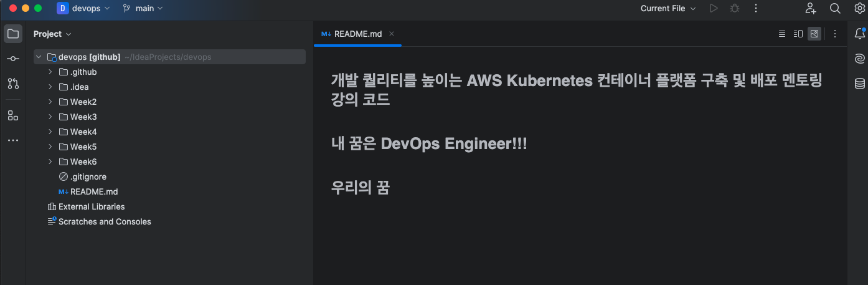
Task: Close the README.md tab
Action: tap(392, 34)
